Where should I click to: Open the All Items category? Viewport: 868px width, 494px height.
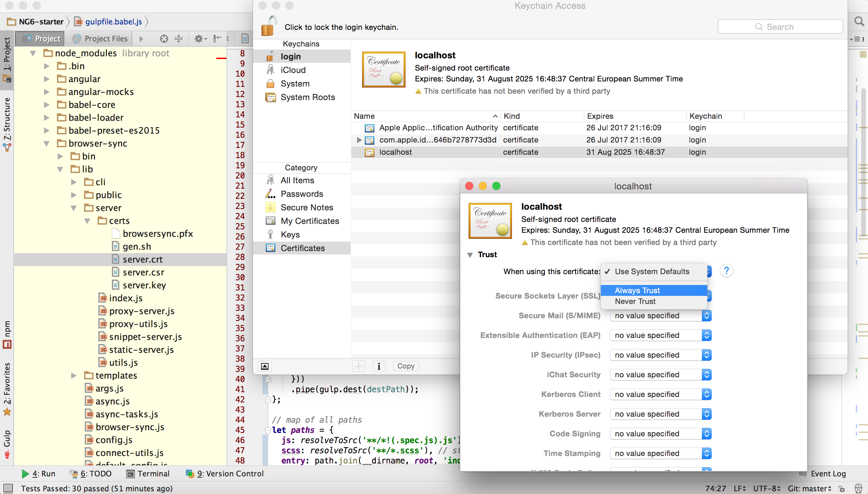tap(302, 180)
